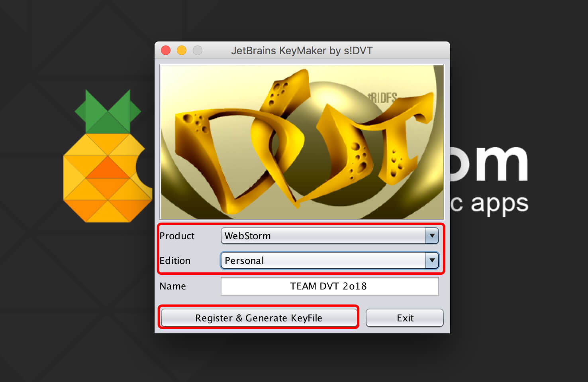Image resolution: width=588 pixels, height=382 pixels.
Task: Click the Product label
Action: point(177,236)
